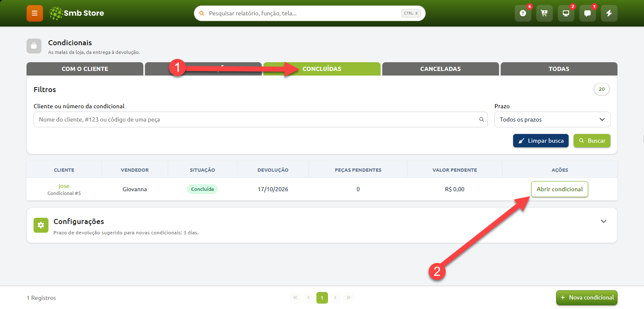Click the lightning bolt quick actions icon

tap(609, 13)
